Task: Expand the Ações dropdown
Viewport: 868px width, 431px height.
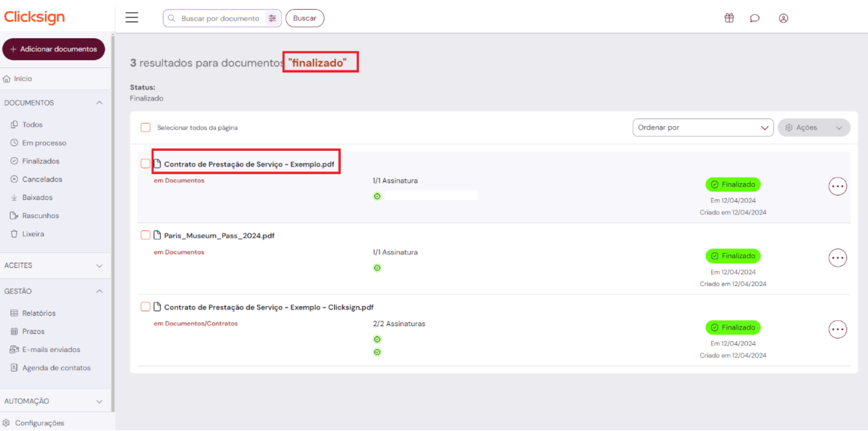Action: click(x=813, y=128)
